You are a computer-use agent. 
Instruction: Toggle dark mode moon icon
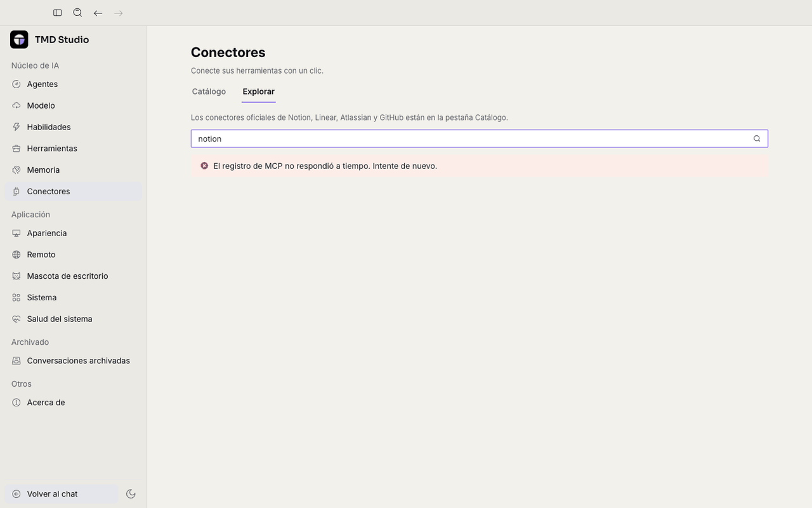click(x=131, y=494)
